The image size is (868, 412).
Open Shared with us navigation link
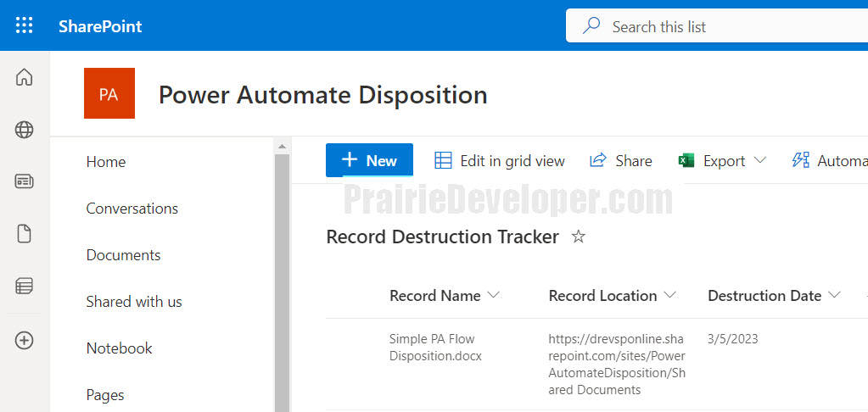(x=134, y=302)
